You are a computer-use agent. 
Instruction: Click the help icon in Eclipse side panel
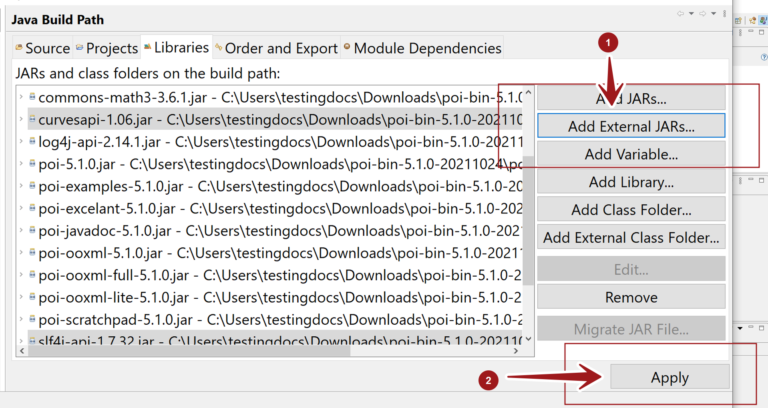[x=764, y=57]
